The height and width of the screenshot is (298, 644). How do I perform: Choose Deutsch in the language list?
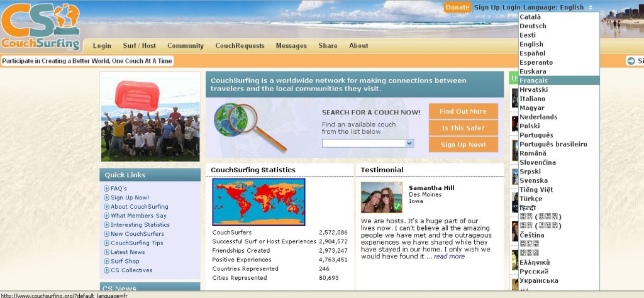[x=533, y=26]
